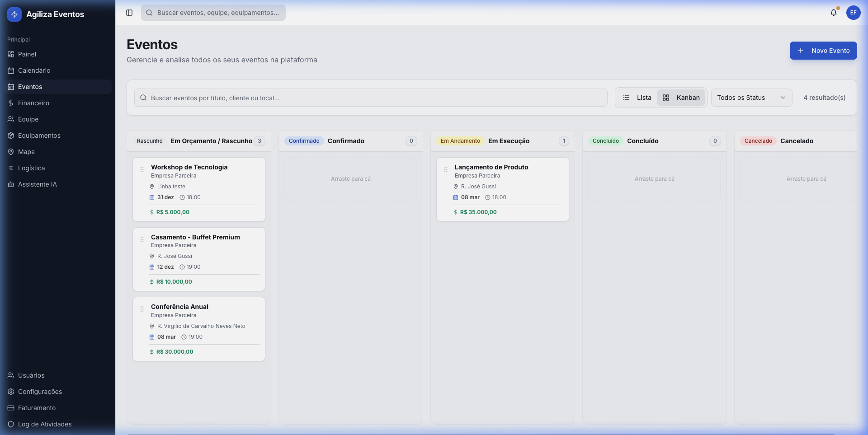This screenshot has width=868, height=435.
Task: Select the R$ 35.000,00 value on Lançamento de Produto
Action: pyautogui.click(x=478, y=212)
